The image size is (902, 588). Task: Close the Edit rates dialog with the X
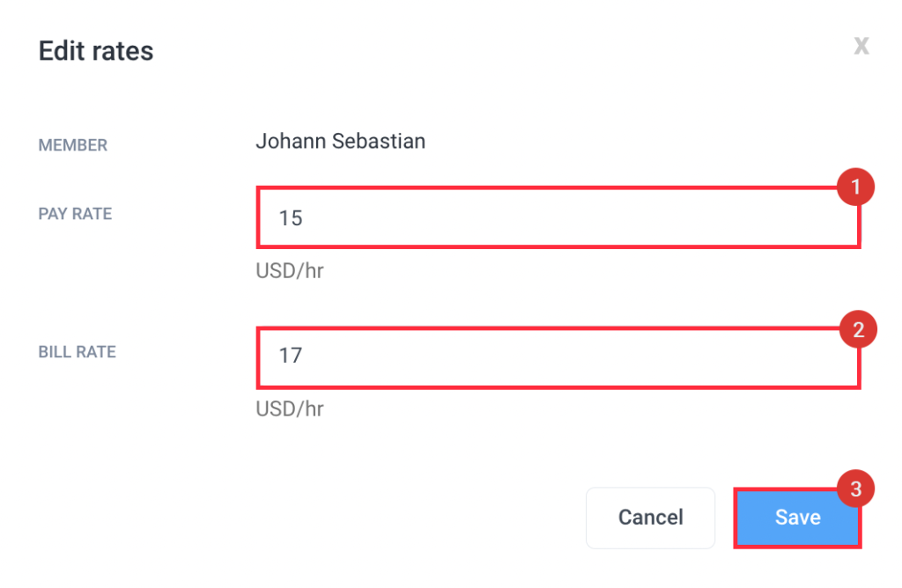point(861,46)
